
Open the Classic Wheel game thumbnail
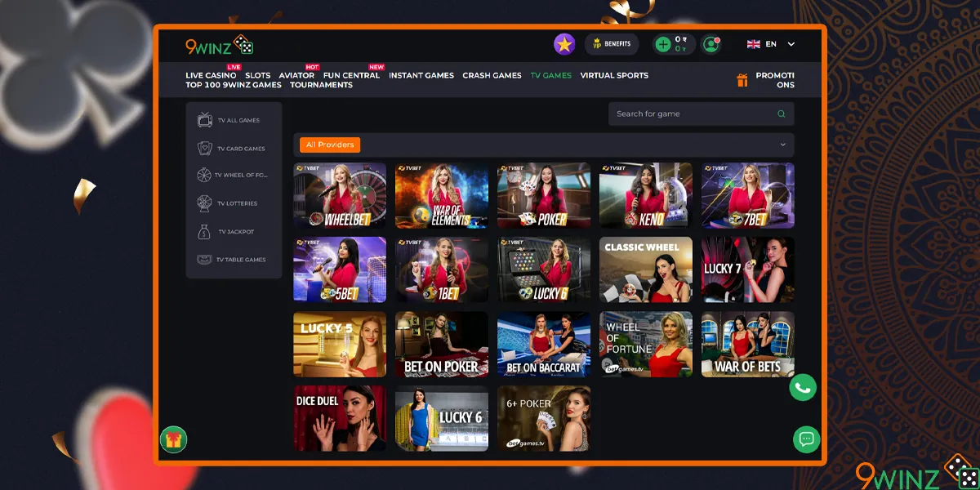click(646, 269)
